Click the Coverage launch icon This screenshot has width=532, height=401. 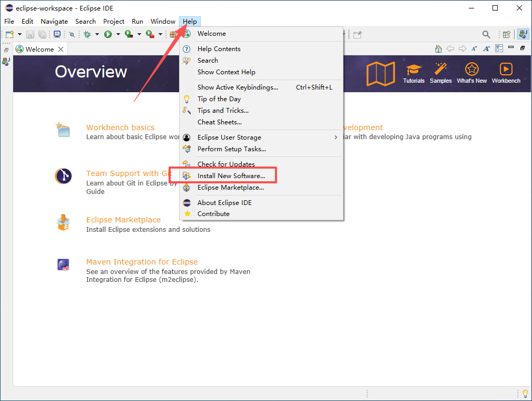coord(129,34)
